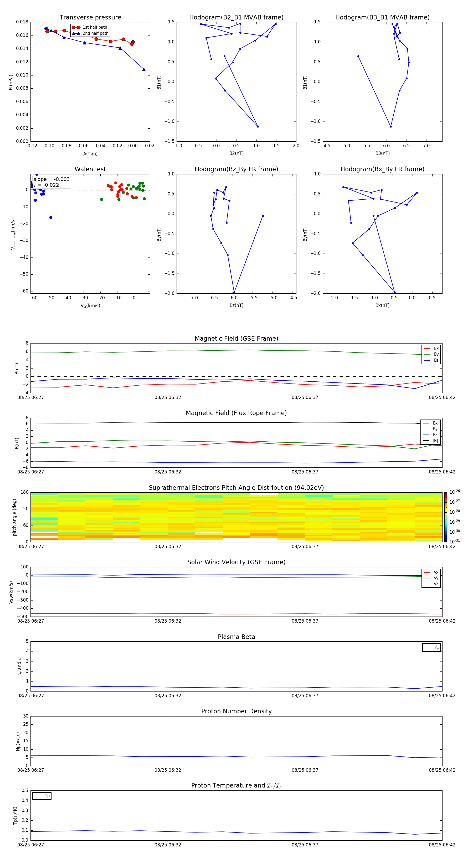Image resolution: width=473 pixels, height=868 pixels.
Task: Click the "Proton Number Density" title
Action: pyautogui.click(x=236, y=711)
